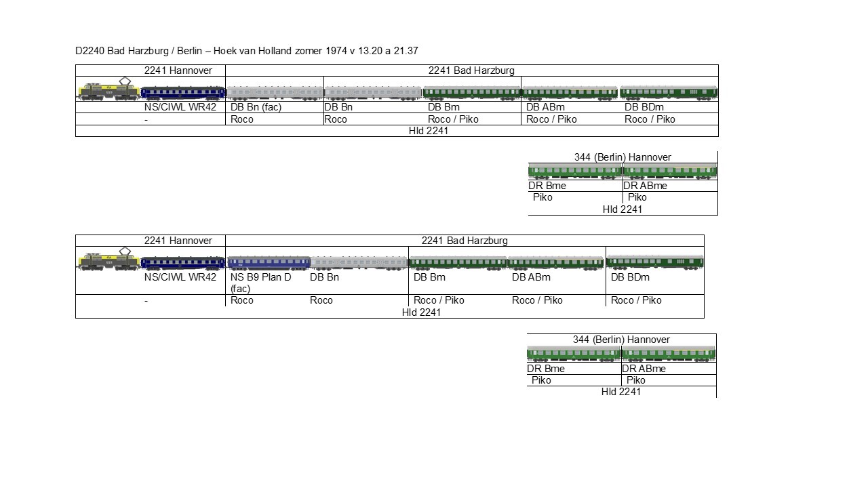Click the blue WR42 dining car in first composition
The height and width of the screenshot is (488, 868).
coord(183,94)
